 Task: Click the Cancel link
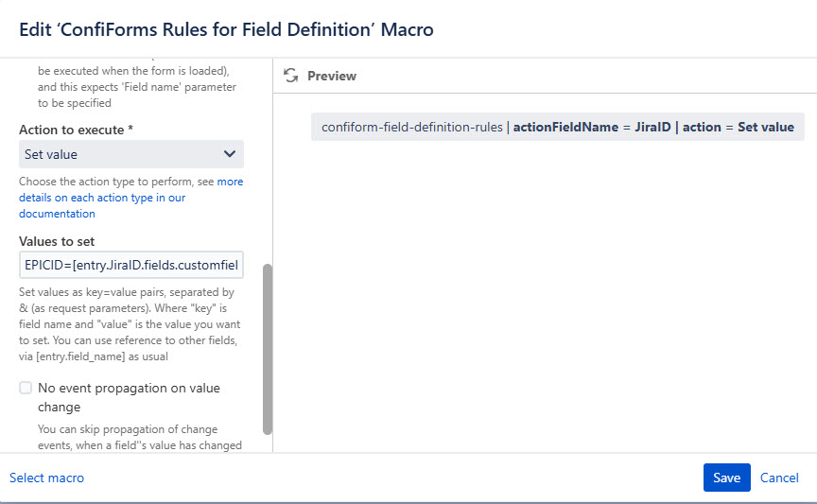click(779, 478)
